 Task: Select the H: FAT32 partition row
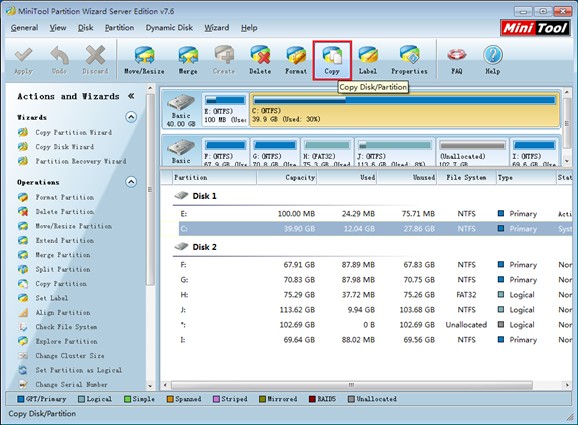375,295
